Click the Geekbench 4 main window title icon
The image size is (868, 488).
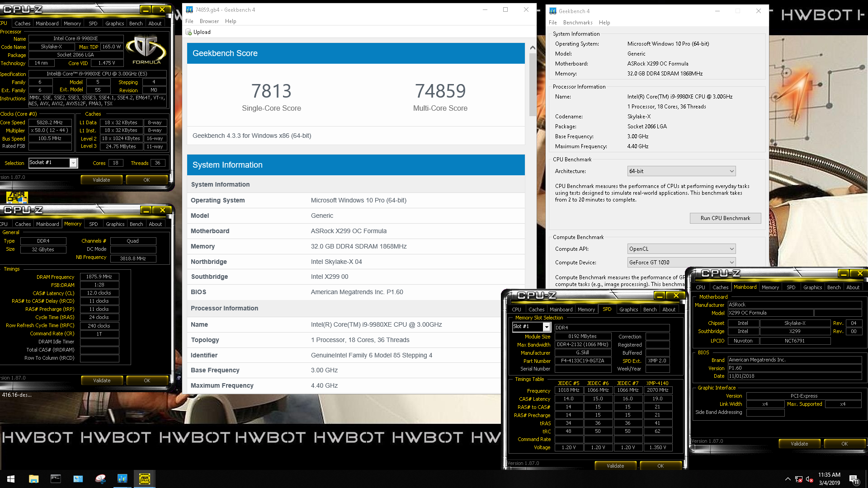click(x=553, y=11)
